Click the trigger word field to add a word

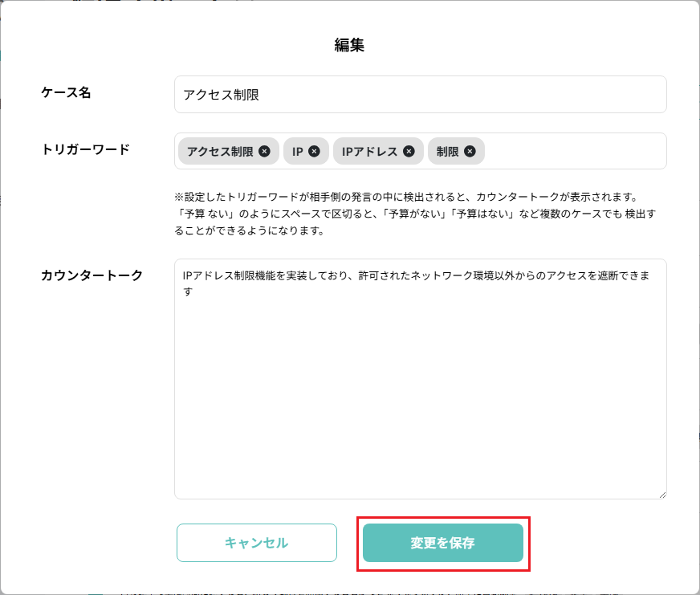(562, 150)
